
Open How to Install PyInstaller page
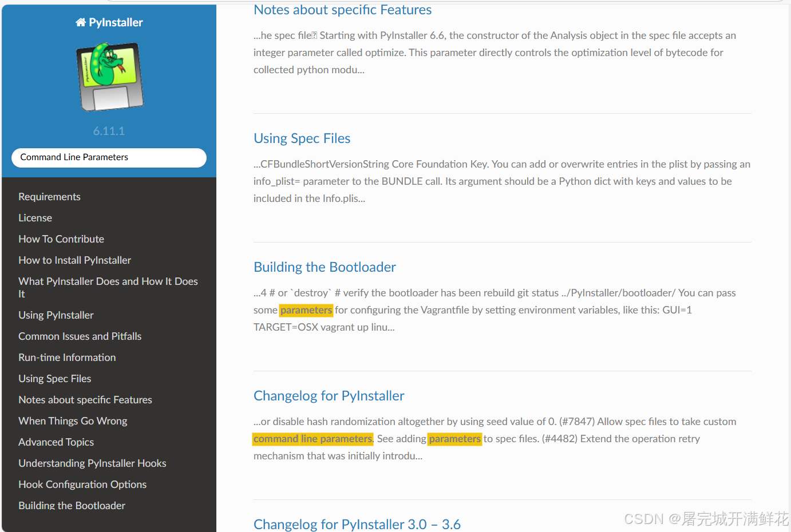[x=74, y=260]
